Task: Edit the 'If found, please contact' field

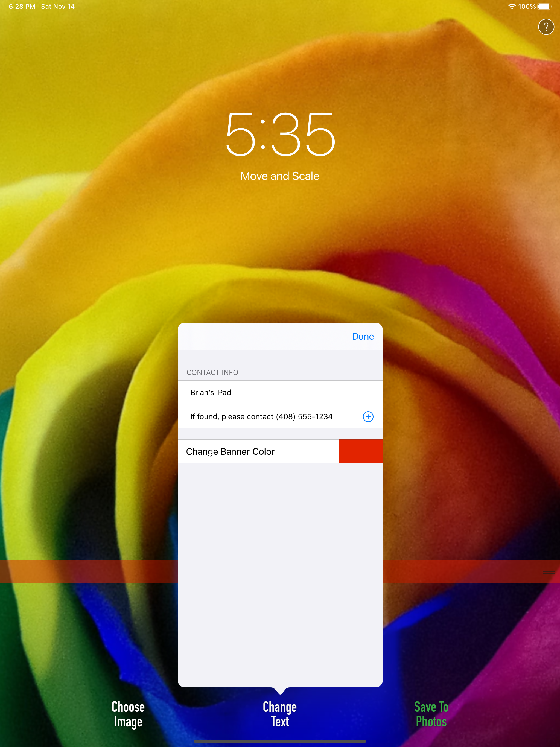Action: pos(261,416)
